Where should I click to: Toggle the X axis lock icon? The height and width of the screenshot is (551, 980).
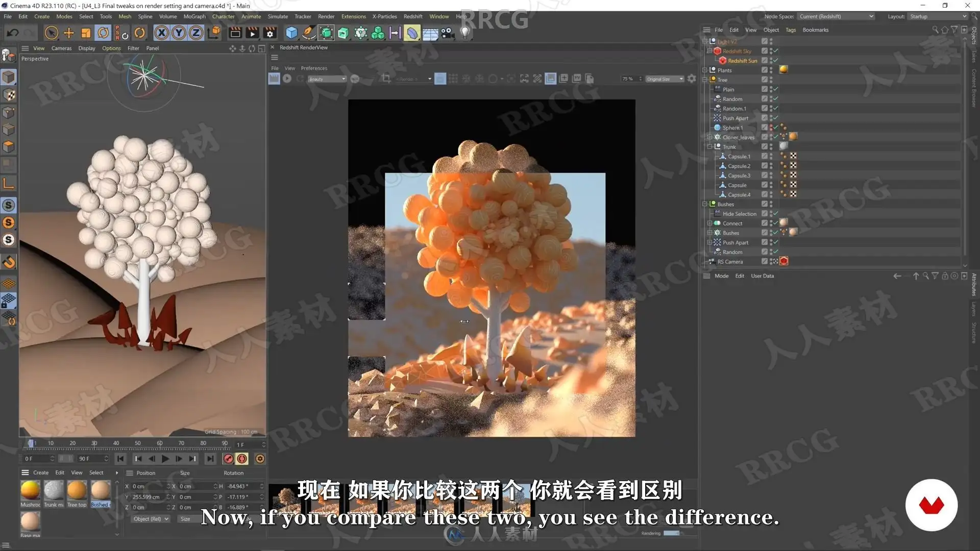(x=161, y=33)
